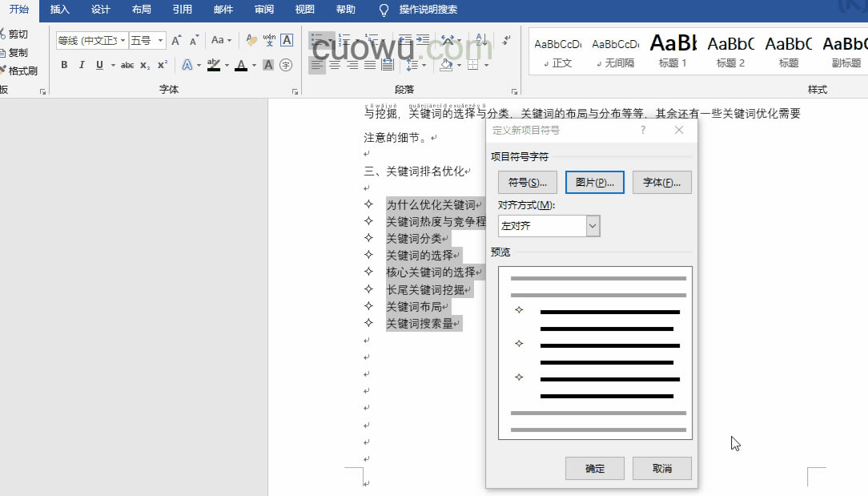Toggle italic formatting button
The width and height of the screenshot is (868, 496).
point(82,65)
